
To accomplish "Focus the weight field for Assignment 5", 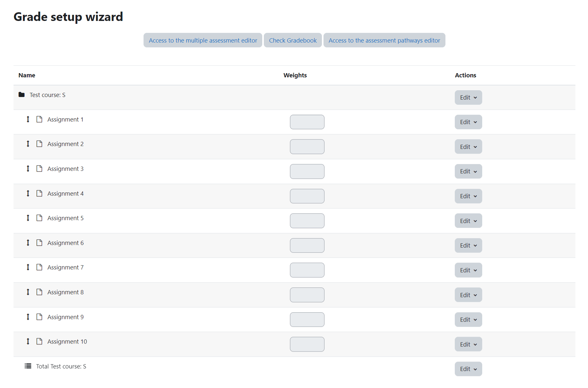I will pos(307,221).
